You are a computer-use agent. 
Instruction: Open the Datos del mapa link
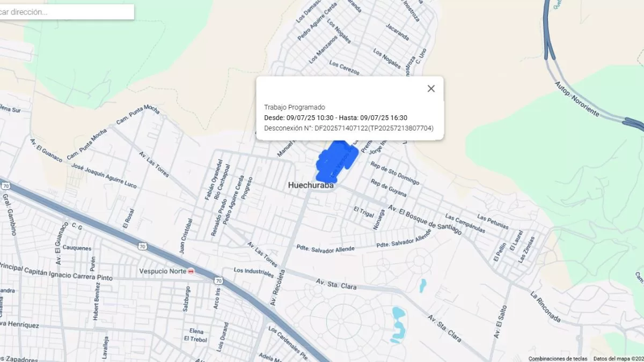coord(618,359)
